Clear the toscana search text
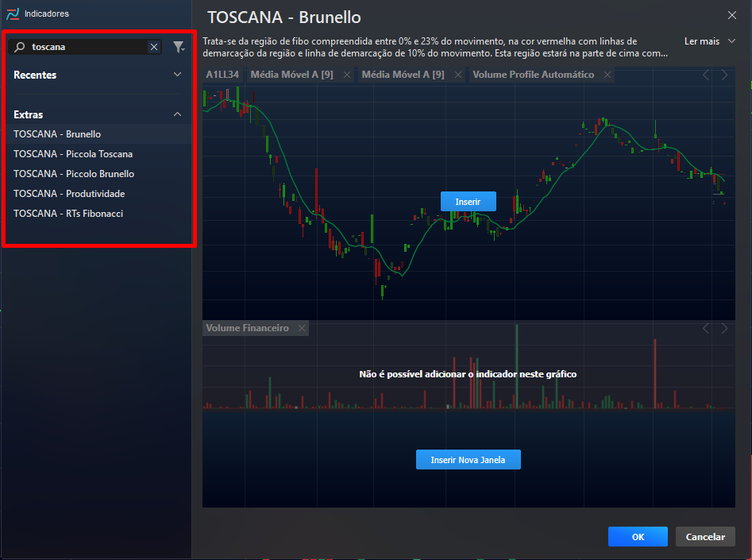The height and width of the screenshot is (560, 752). click(x=154, y=47)
